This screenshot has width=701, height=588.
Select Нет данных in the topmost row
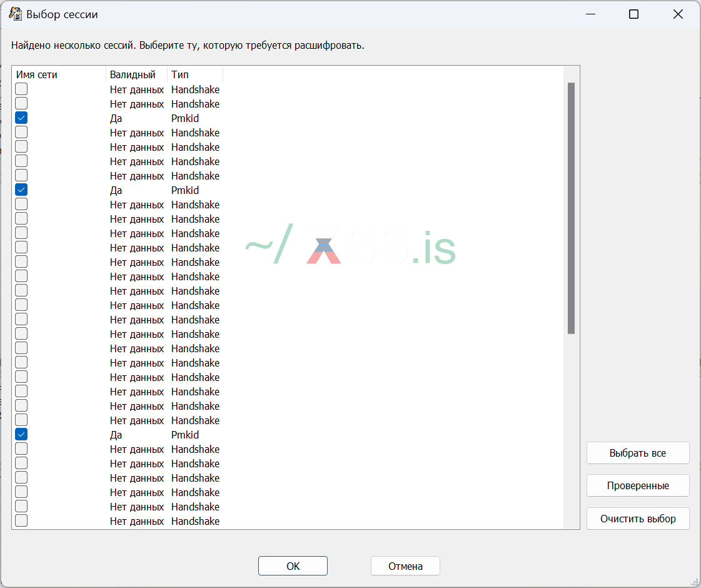coord(137,89)
